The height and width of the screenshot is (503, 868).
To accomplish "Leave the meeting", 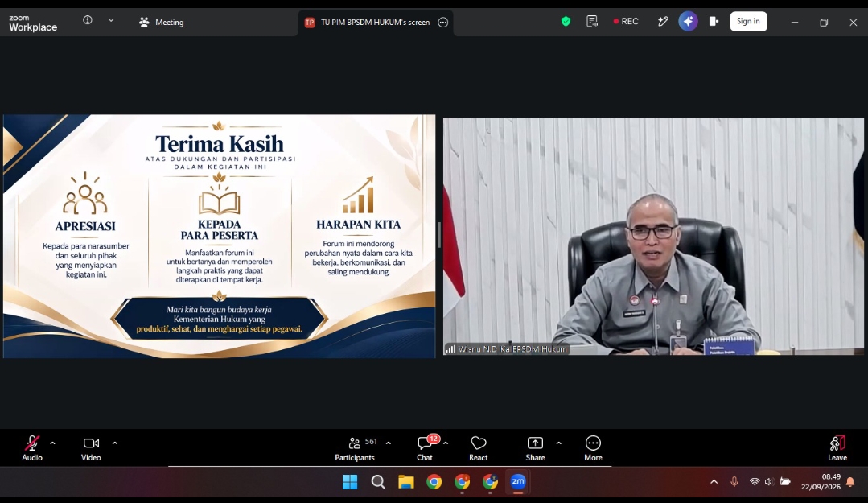I will coord(837,448).
